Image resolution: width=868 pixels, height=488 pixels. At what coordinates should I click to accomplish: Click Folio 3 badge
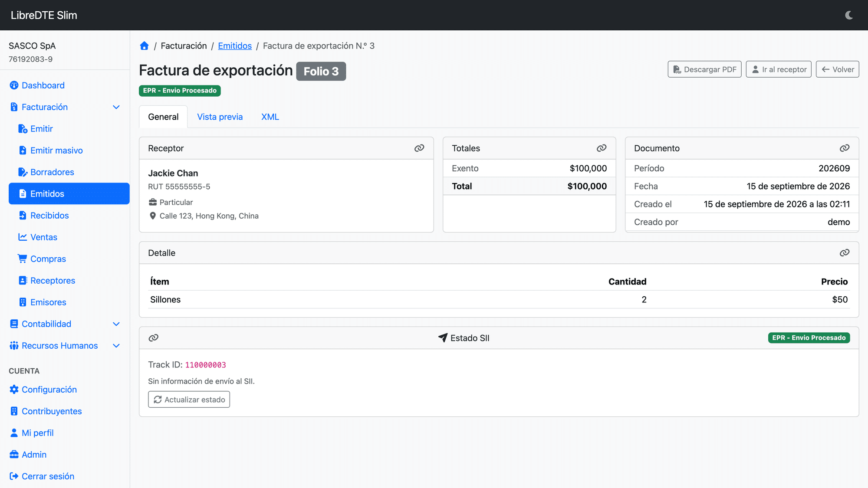point(321,71)
